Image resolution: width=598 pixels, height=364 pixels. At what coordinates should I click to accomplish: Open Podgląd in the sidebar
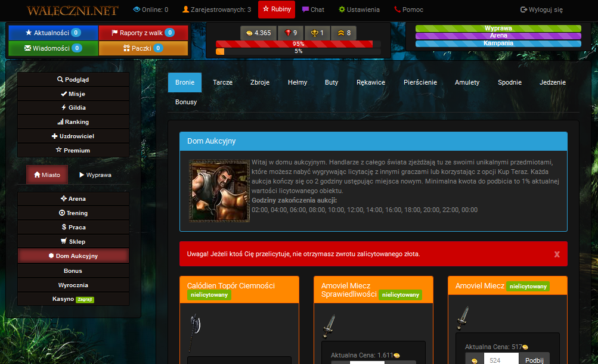click(73, 79)
